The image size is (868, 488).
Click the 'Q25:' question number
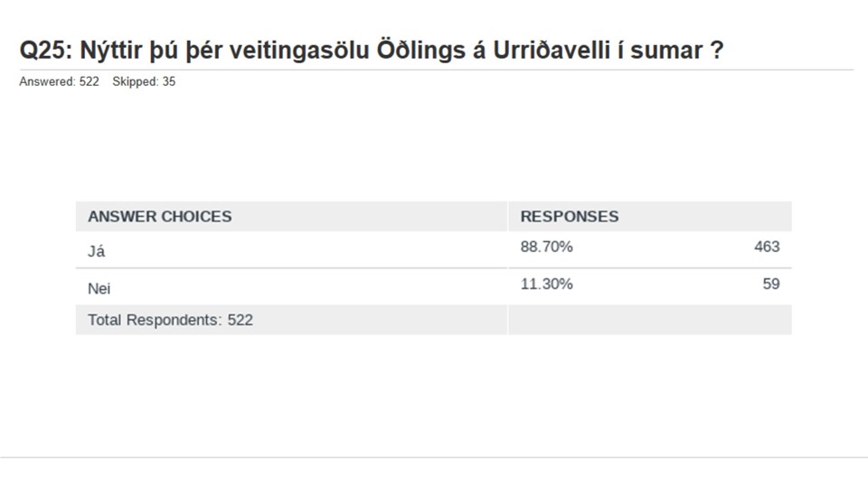tap(46, 51)
